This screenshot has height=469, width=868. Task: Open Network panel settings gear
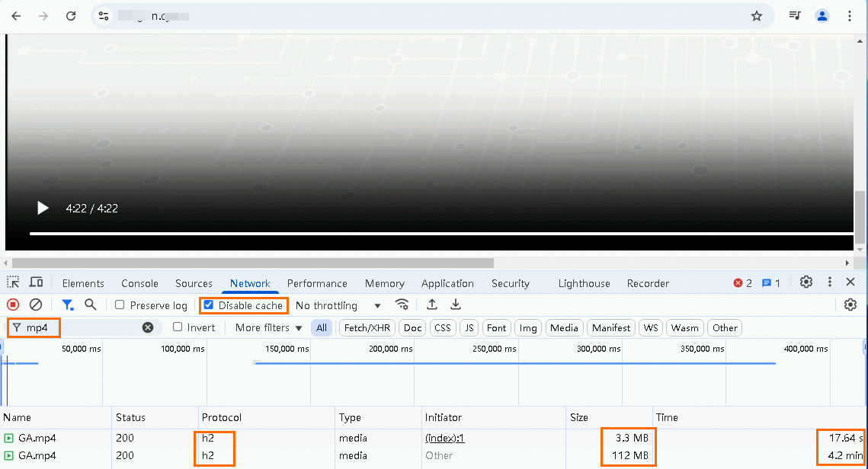coord(850,305)
